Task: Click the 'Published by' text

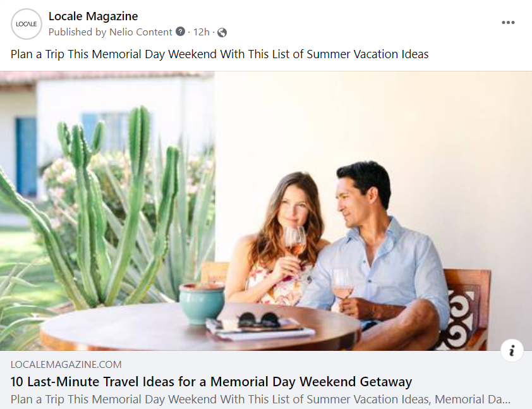Action: pyautogui.click(x=77, y=32)
